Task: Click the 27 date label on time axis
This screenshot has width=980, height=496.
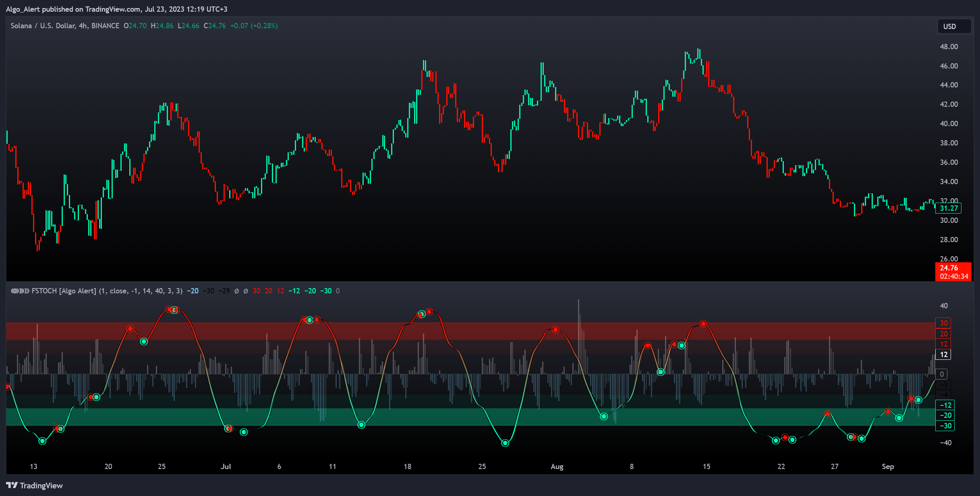Action: click(835, 466)
